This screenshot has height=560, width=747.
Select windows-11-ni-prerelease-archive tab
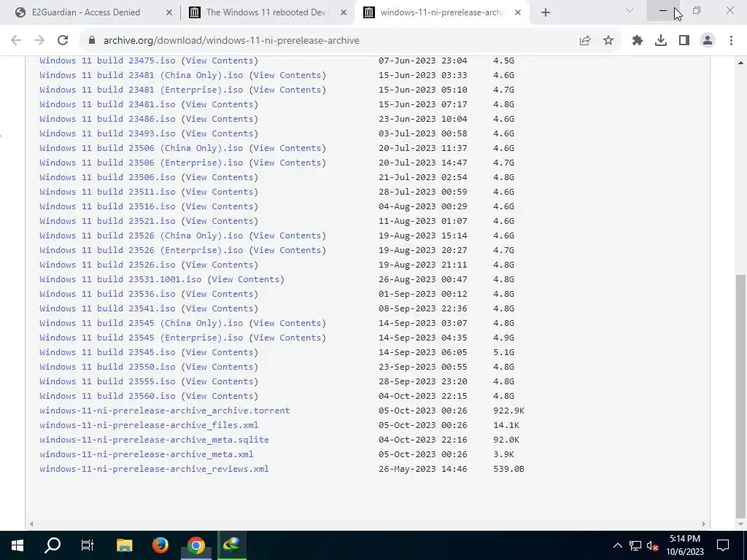441,12
